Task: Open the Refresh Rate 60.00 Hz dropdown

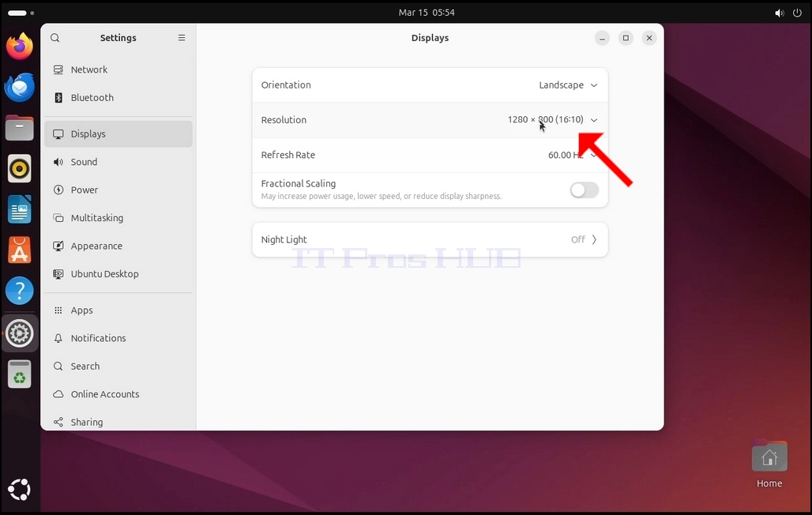Action: [430, 155]
